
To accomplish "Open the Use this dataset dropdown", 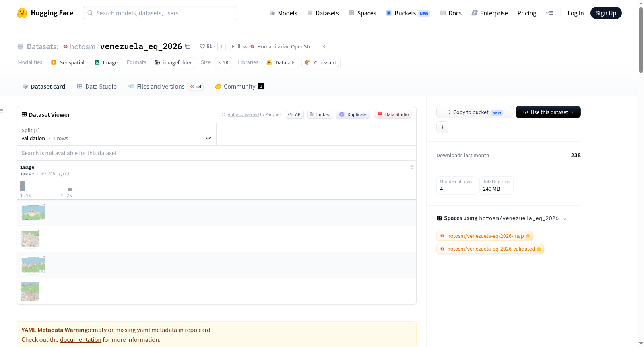I will click(548, 112).
